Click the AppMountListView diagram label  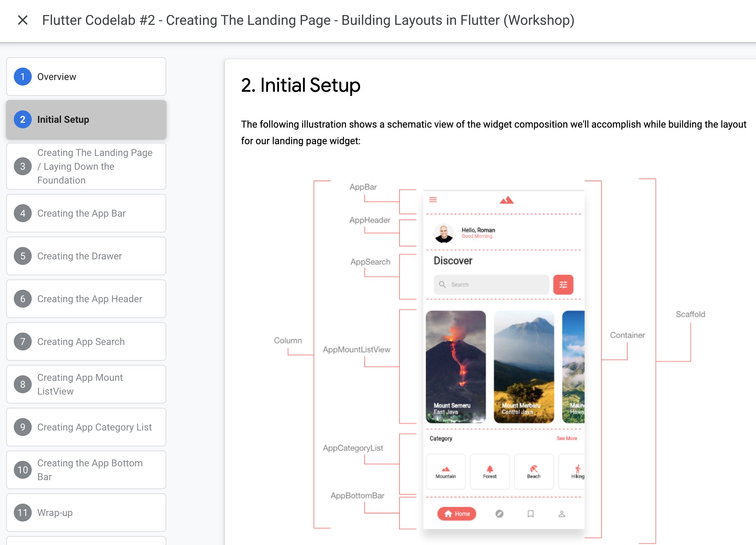(x=357, y=349)
